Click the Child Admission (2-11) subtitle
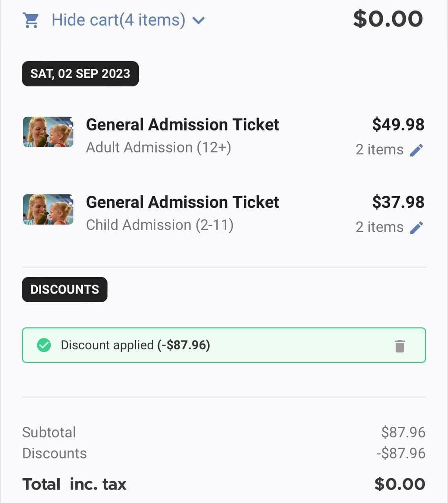Viewport: 448px width, 503px height. click(159, 225)
